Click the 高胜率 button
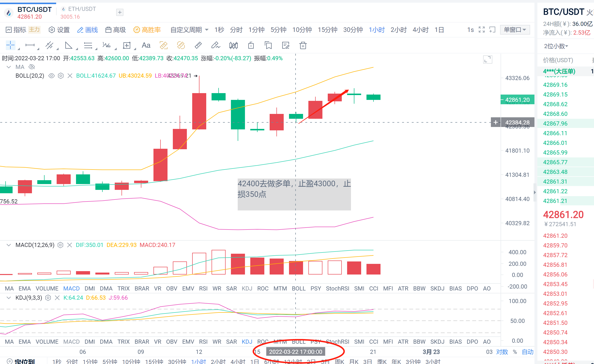 147,30
